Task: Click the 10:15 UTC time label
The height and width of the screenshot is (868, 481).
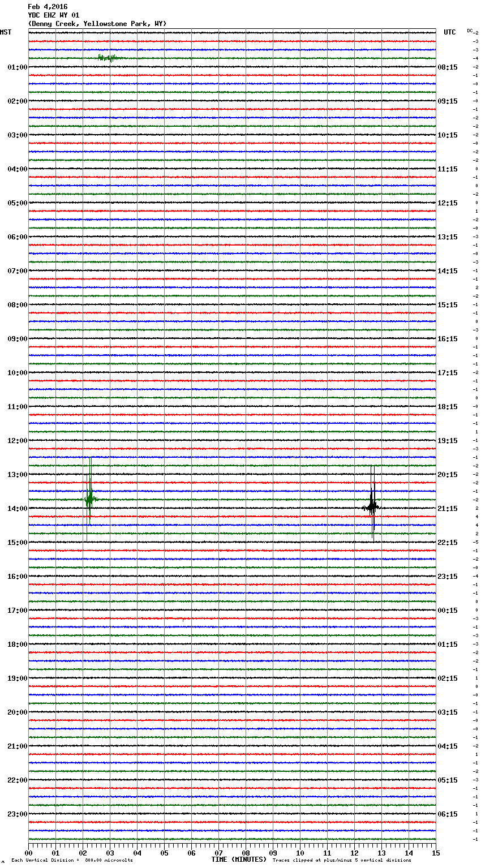Action: pyautogui.click(x=448, y=135)
